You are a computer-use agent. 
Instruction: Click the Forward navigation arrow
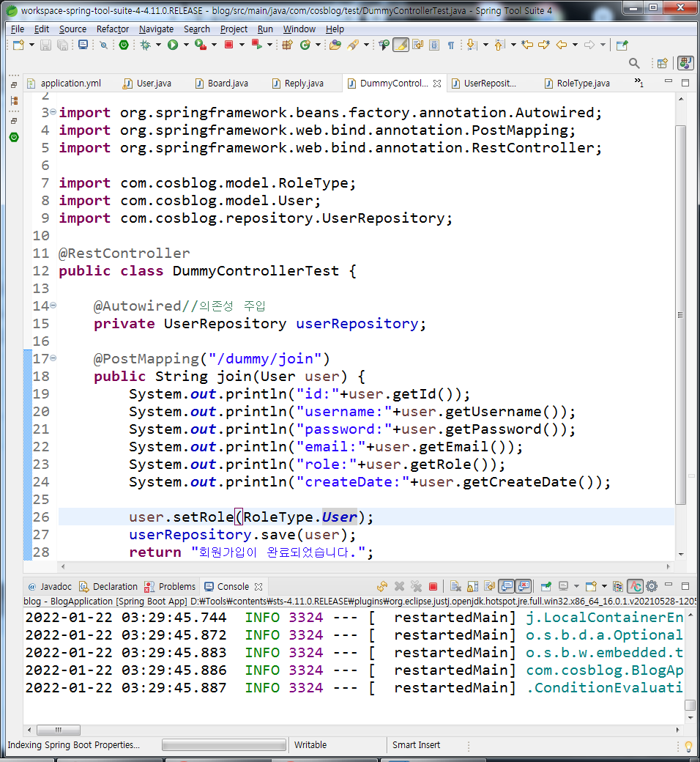click(x=589, y=45)
